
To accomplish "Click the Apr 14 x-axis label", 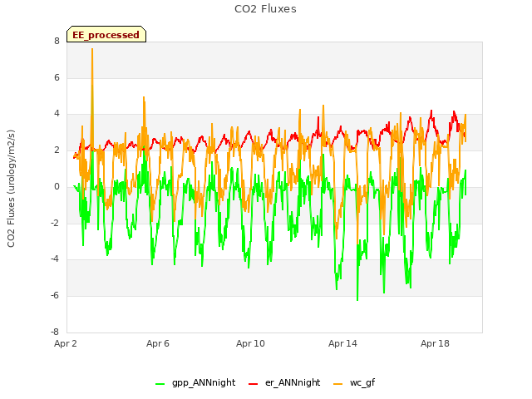I will point(342,343).
